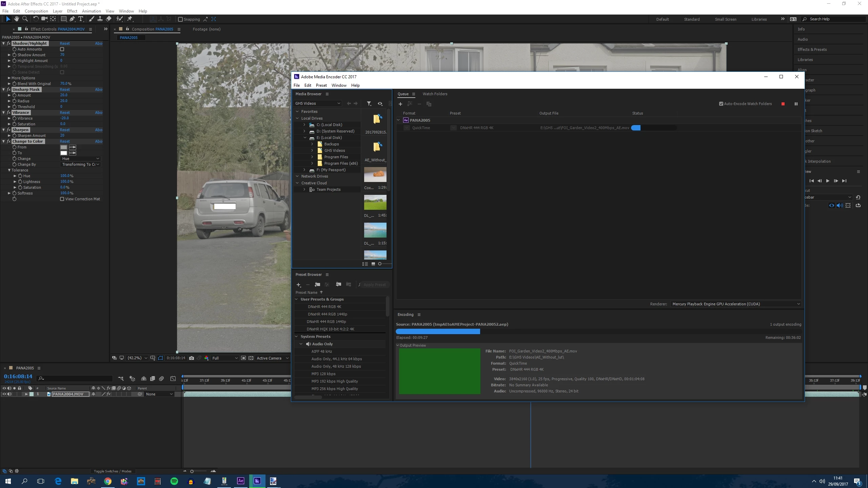Select the Zoom magnifier tool
This screenshot has width=868, height=488.
25,19
